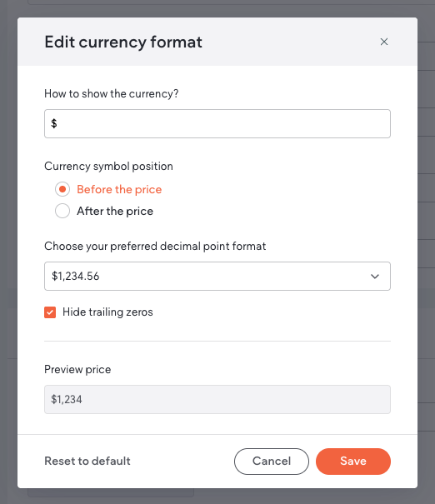This screenshot has height=504, width=435.
Task: Cancel the currency format changes
Action: [x=272, y=462]
